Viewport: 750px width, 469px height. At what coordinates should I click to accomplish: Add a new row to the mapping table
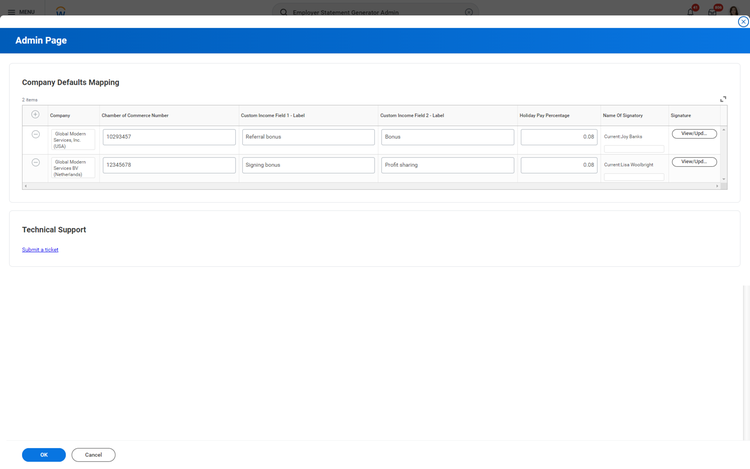35,115
